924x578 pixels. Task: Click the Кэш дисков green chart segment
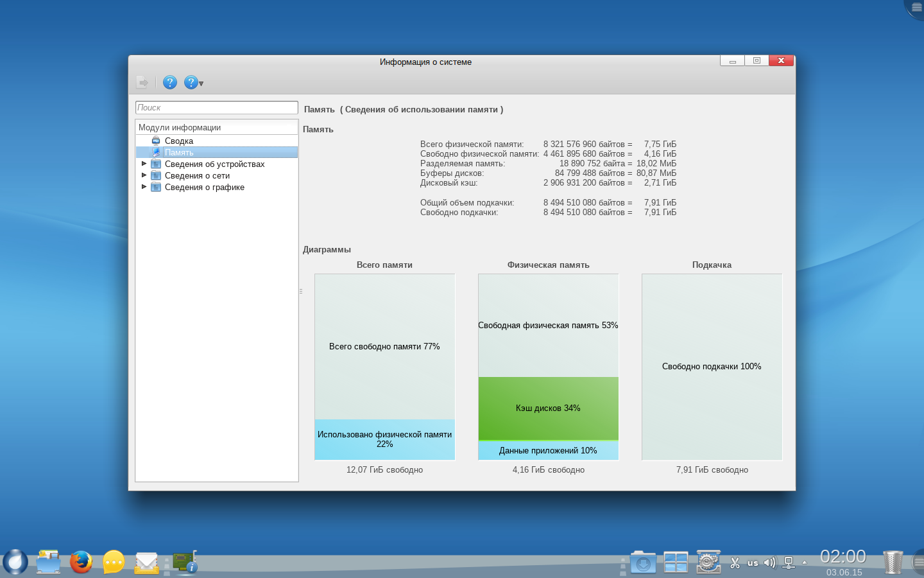(548, 408)
